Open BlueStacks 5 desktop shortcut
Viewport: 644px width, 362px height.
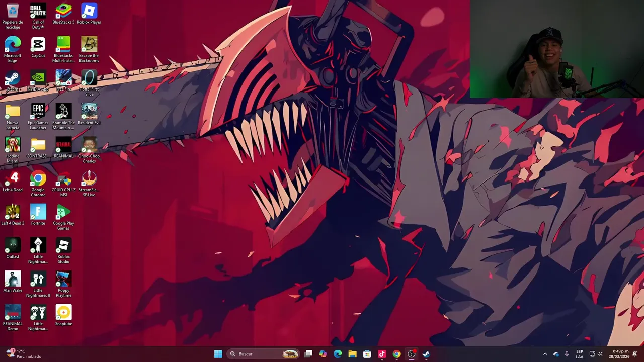pyautogui.click(x=63, y=14)
